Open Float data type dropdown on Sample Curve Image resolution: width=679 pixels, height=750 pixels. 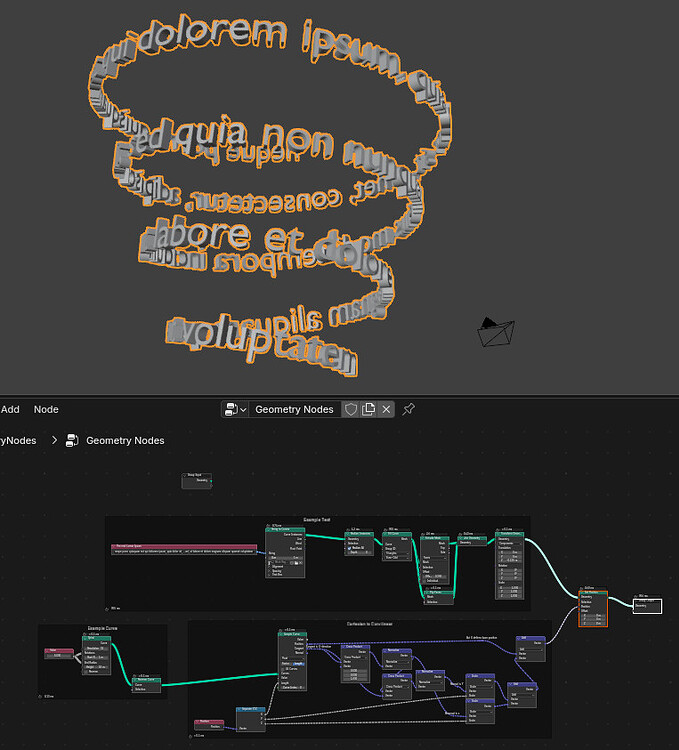pyautogui.click(x=293, y=658)
